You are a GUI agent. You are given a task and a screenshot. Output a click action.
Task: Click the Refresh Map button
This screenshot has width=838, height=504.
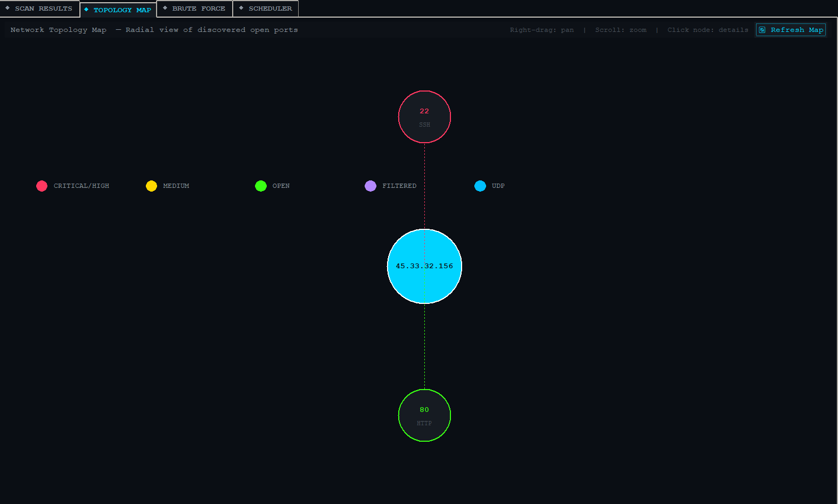[x=791, y=30]
